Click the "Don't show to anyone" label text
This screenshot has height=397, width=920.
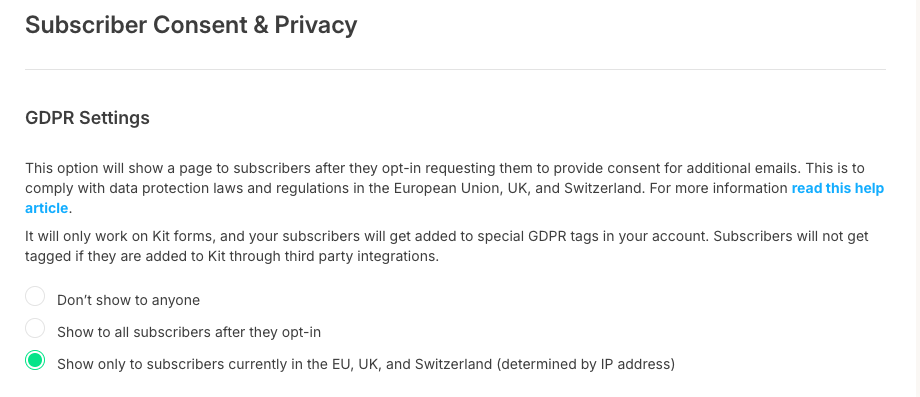128,300
